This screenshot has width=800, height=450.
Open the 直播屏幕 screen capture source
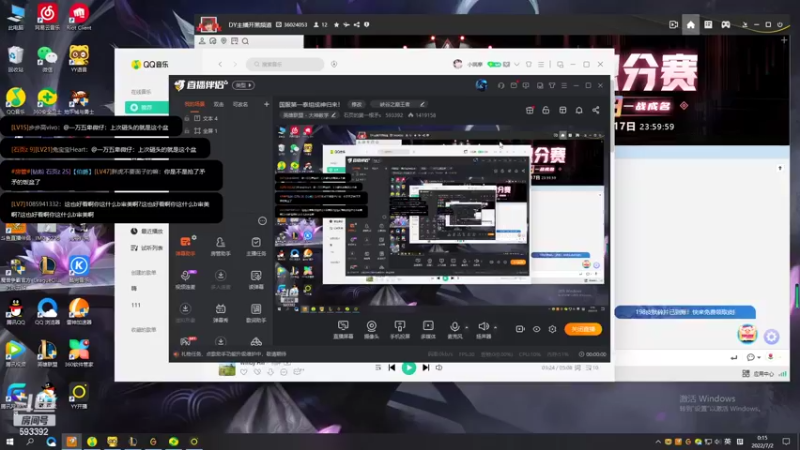(x=343, y=330)
